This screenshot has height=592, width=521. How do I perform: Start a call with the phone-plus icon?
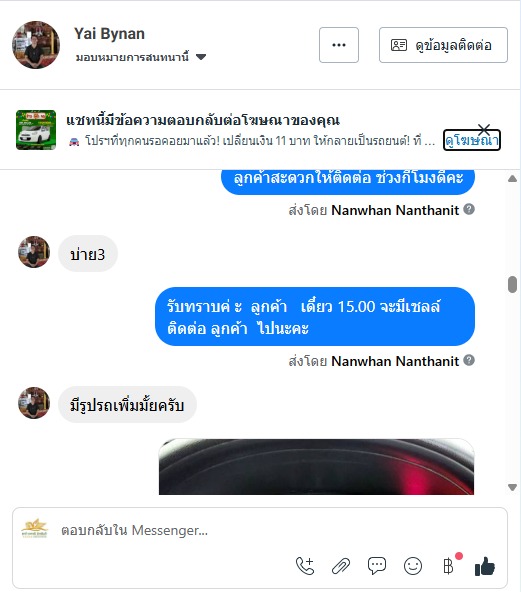305,566
